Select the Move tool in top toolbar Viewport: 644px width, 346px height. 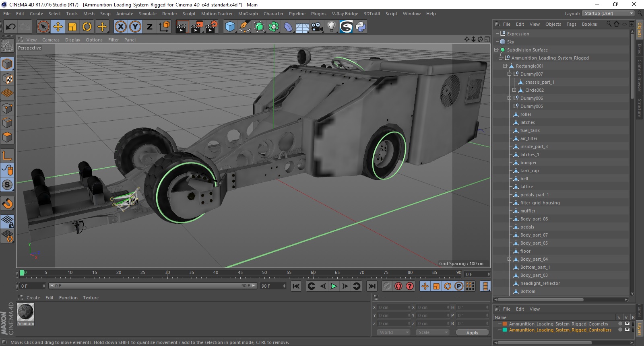click(x=58, y=27)
